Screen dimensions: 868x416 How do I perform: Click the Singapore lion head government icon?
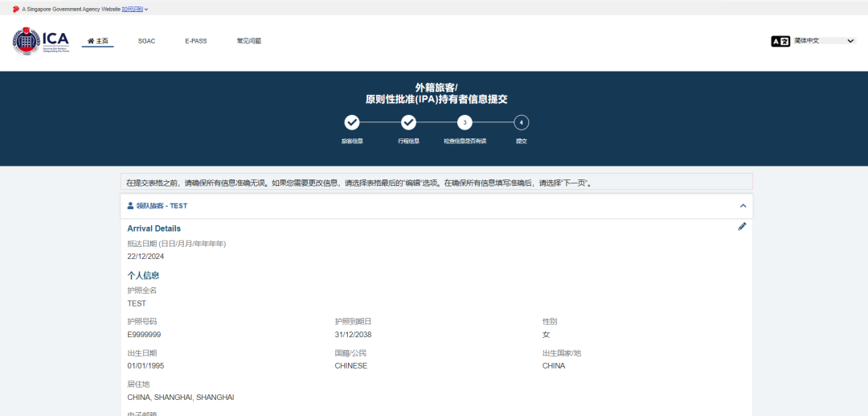coord(16,10)
